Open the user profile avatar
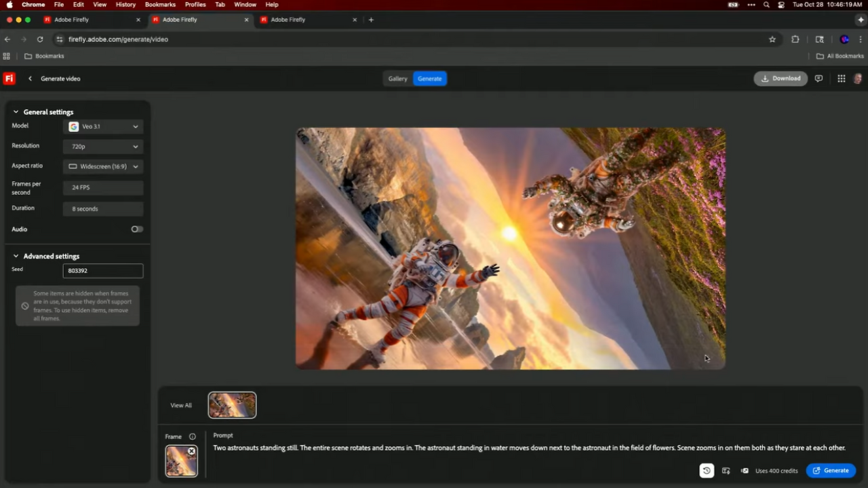The height and width of the screenshot is (488, 868). (x=858, y=79)
